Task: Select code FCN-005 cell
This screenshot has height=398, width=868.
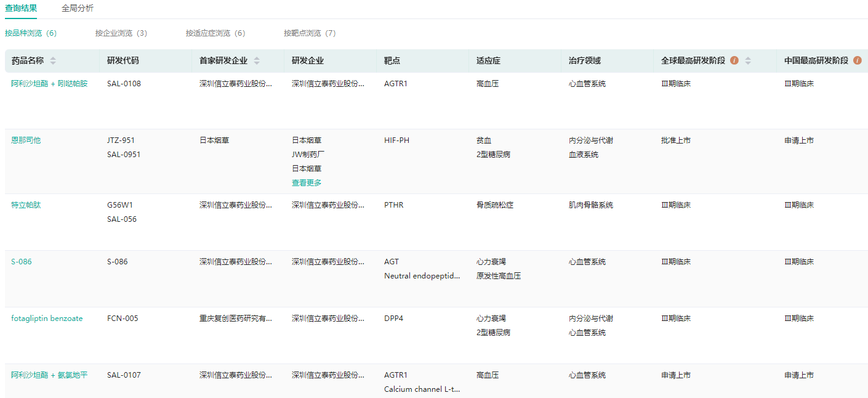Action: (123, 319)
